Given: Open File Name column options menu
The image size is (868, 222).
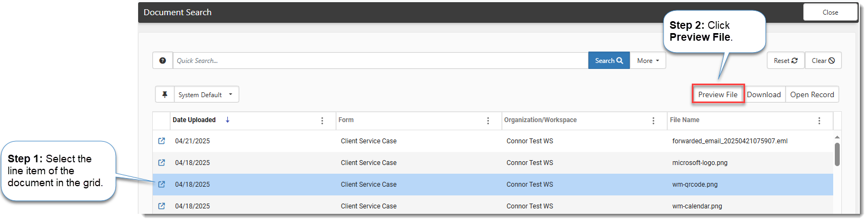Looking at the screenshot, I should click(x=819, y=120).
